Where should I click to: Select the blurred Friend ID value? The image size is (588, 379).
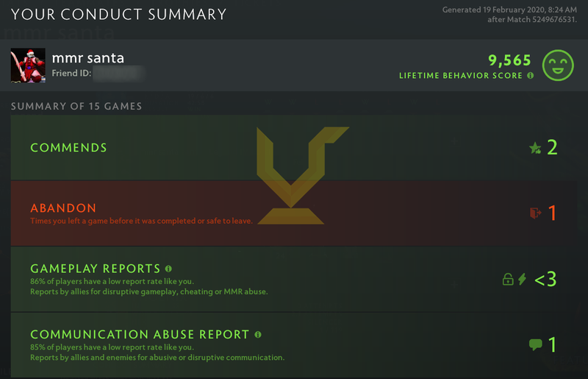click(118, 74)
